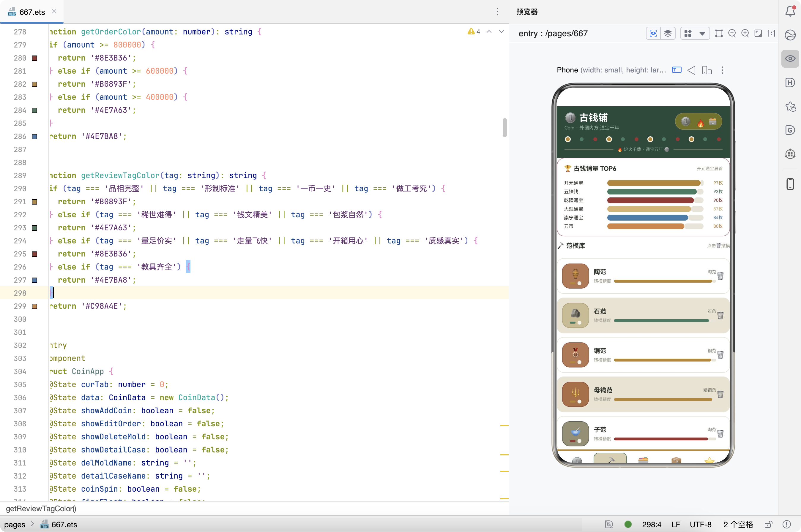
Task: Click the warning count indicator showing 4
Action: [474, 31]
